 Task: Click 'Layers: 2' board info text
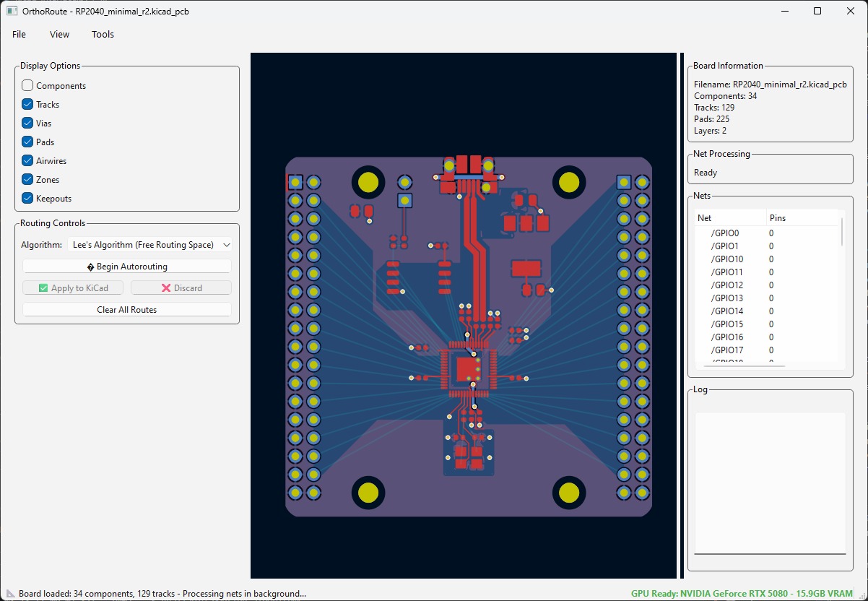(x=710, y=131)
